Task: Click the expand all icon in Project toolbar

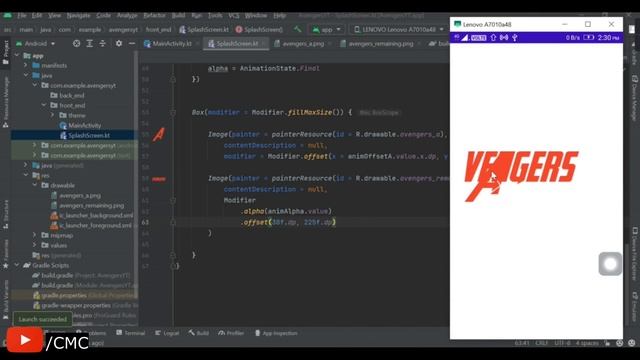Action: pos(89,43)
